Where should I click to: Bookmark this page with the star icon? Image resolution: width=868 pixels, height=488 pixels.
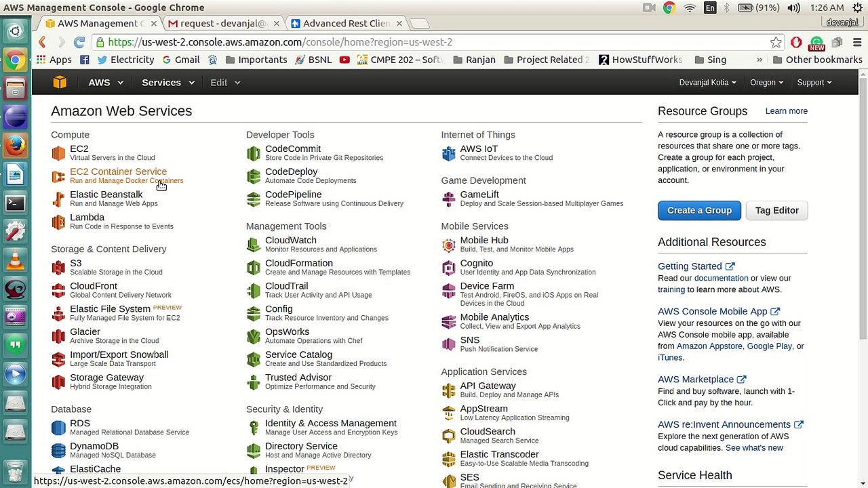coord(776,42)
